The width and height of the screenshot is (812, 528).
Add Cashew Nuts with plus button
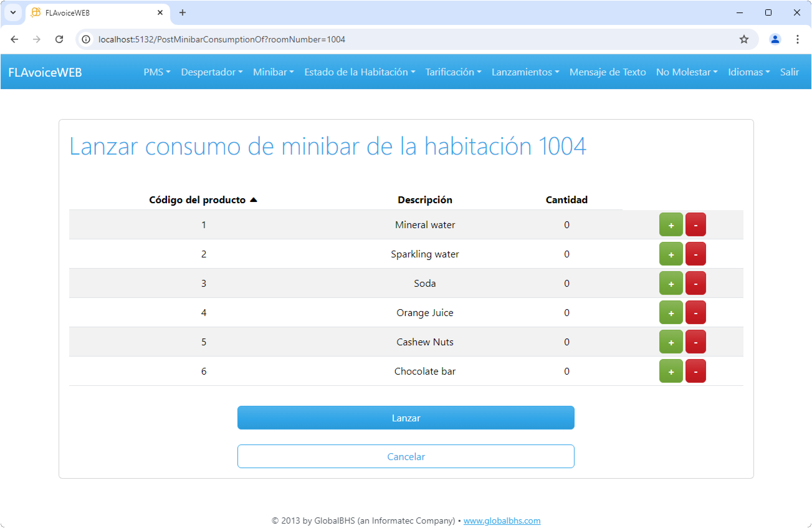(671, 342)
